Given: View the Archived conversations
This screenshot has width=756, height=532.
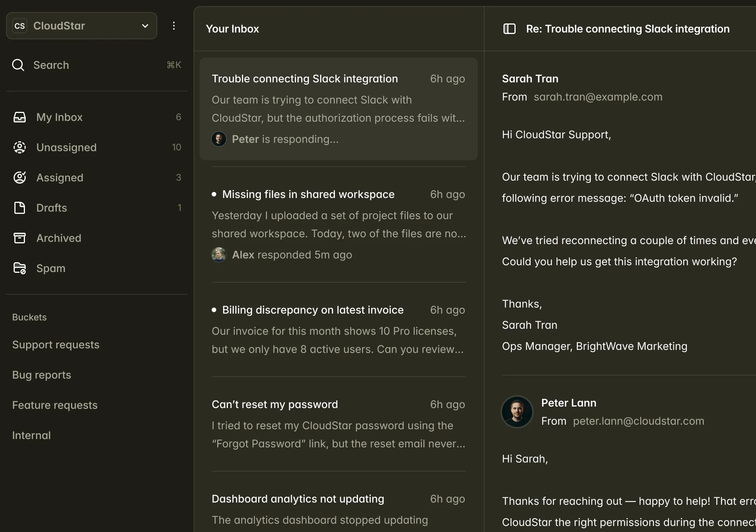Looking at the screenshot, I should click(x=59, y=238).
